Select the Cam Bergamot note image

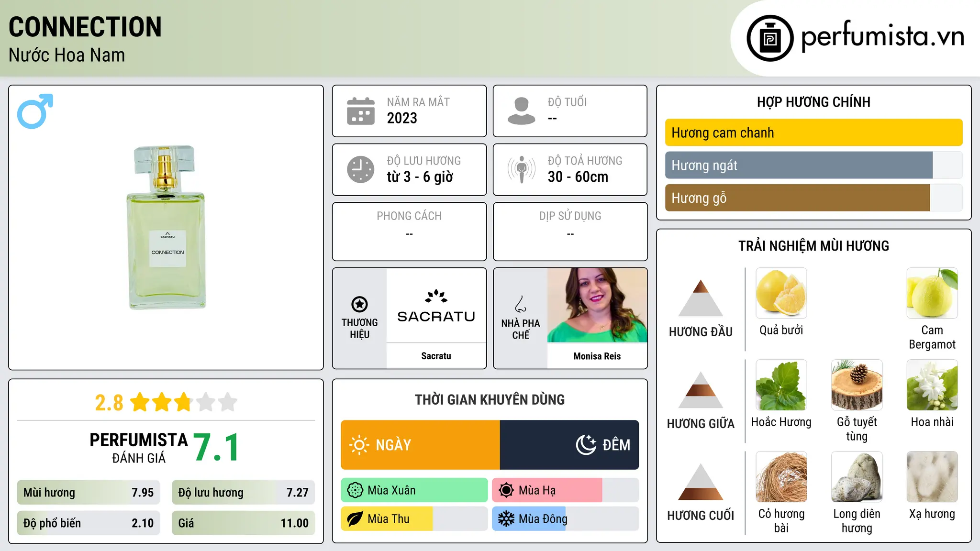(932, 293)
